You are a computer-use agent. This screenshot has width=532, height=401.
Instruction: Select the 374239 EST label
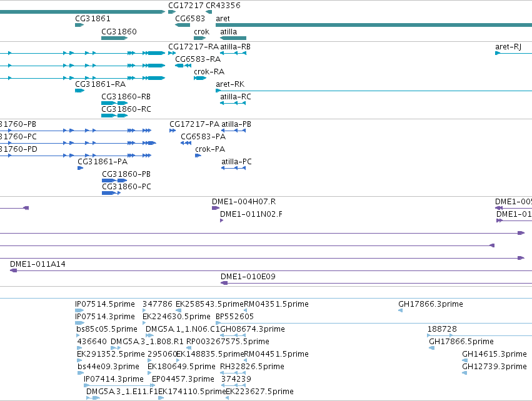click(x=236, y=379)
